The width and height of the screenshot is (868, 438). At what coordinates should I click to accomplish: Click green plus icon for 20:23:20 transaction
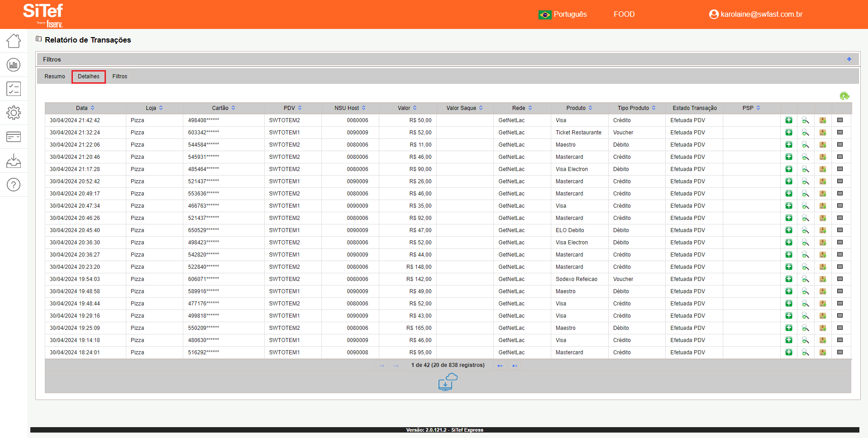789,267
